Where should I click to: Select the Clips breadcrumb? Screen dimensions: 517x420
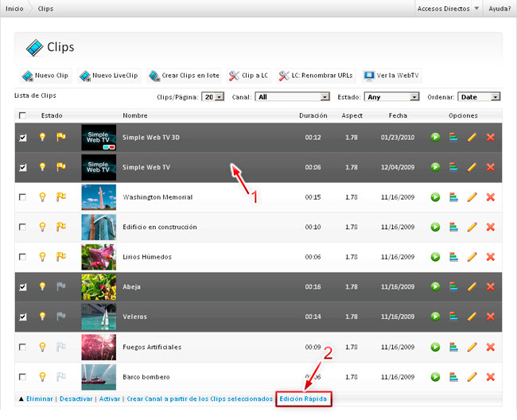pyautogui.click(x=45, y=9)
